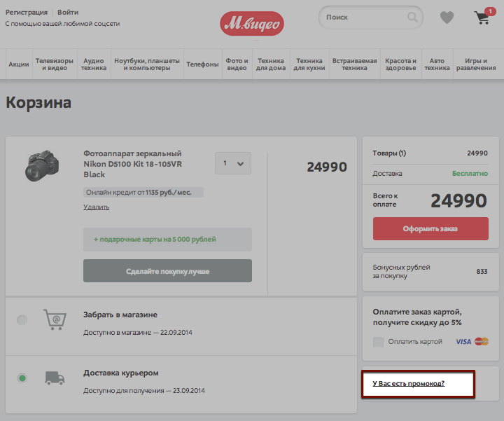Open 'Ноутбуки, планшеты и компьютеры' menu
The height and width of the screenshot is (421, 504).
147,64
